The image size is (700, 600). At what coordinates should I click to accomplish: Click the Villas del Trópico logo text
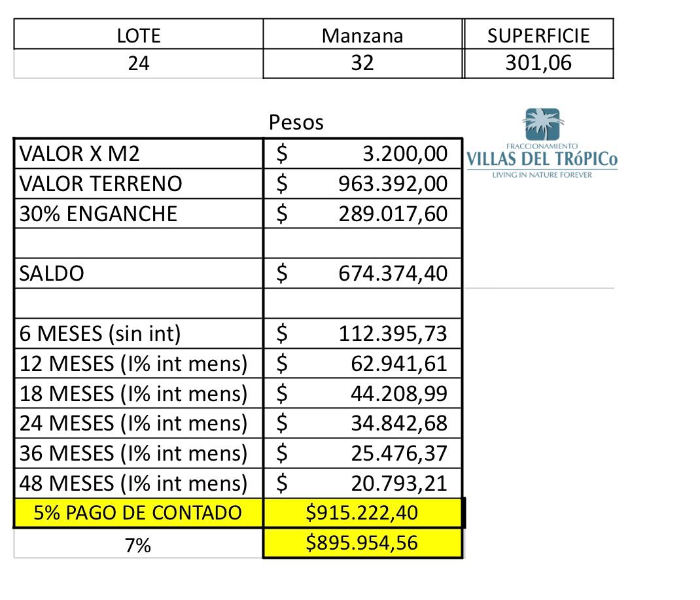[x=542, y=159]
